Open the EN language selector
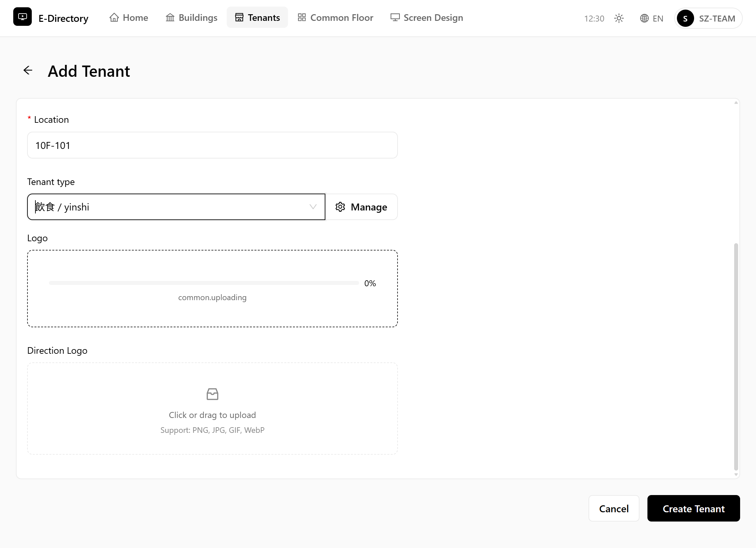756x548 pixels. click(x=651, y=18)
